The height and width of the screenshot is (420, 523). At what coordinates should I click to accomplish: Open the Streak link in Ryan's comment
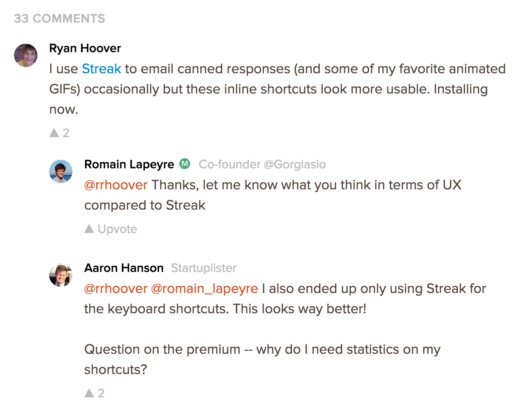101,69
